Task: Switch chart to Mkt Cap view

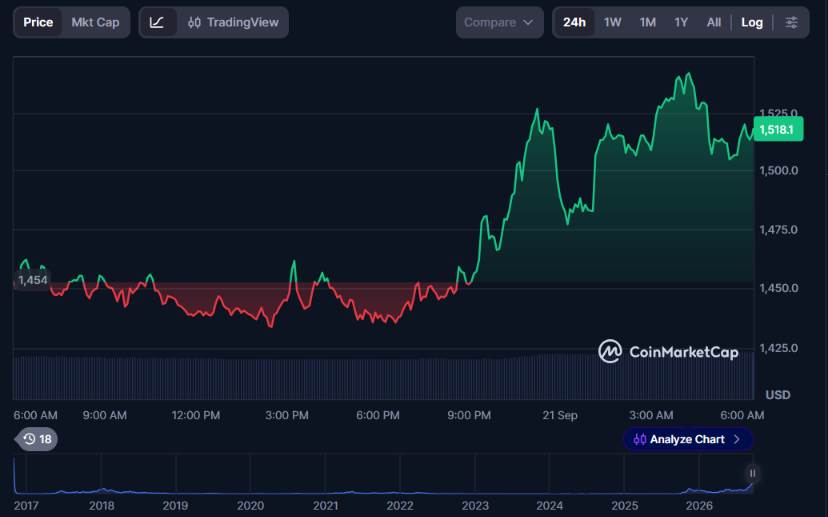Action: point(95,22)
